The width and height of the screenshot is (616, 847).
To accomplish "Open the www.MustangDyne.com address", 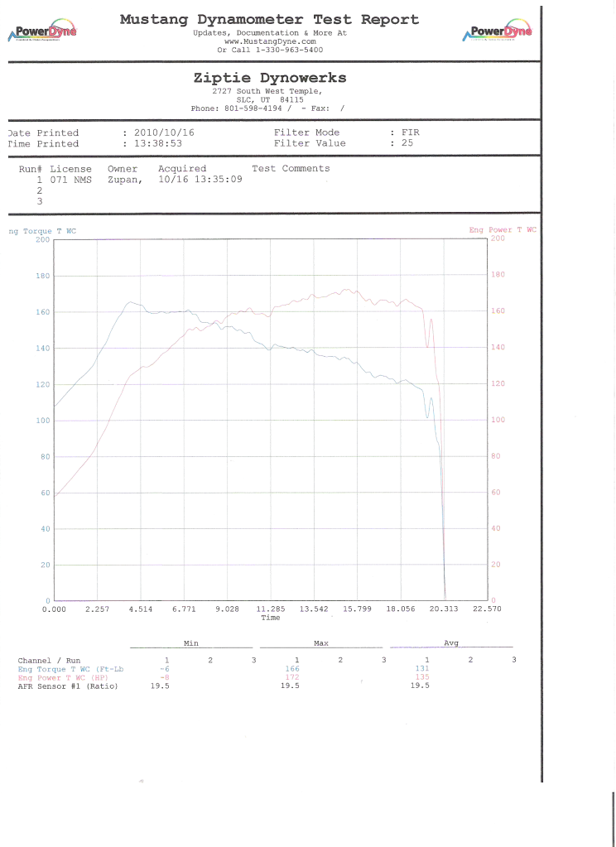I will coord(270,41).
